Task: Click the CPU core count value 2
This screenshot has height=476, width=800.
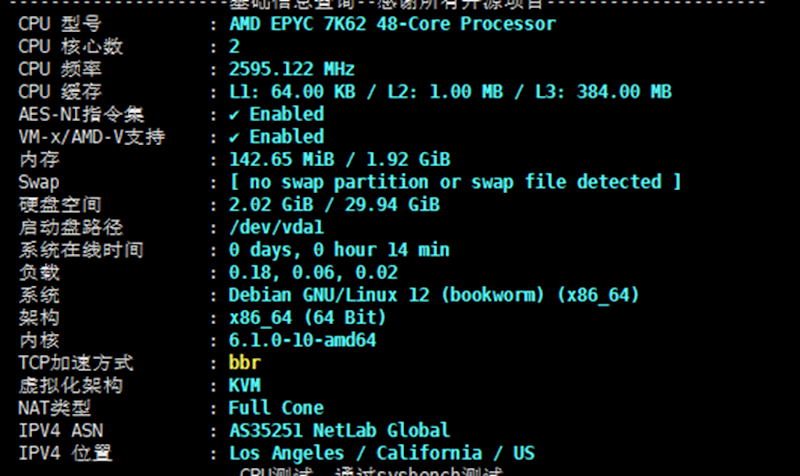Action: pyautogui.click(x=234, y=46)
